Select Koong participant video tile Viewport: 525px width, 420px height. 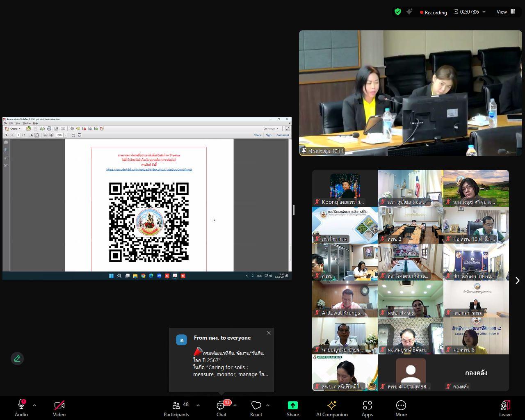[345, 188]
